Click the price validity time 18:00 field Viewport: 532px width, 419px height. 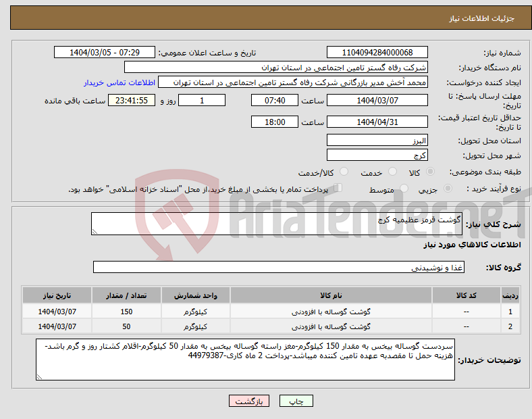click(x=275, y=122)
